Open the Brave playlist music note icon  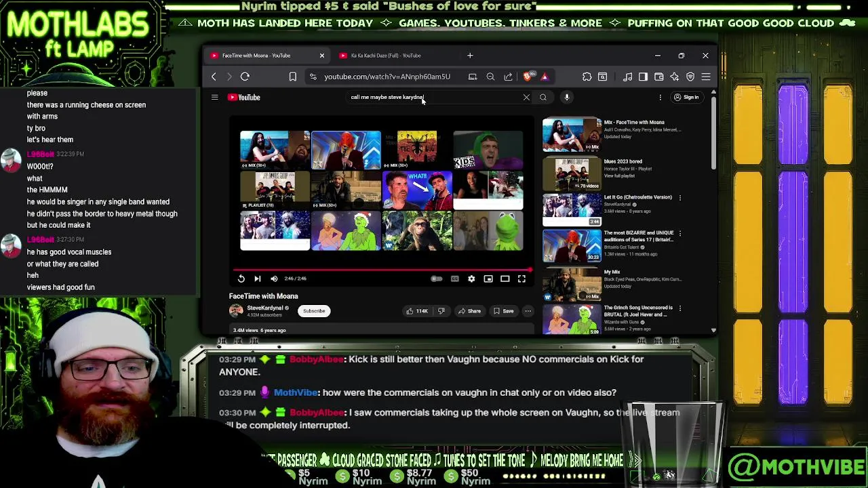click(628, 77)
